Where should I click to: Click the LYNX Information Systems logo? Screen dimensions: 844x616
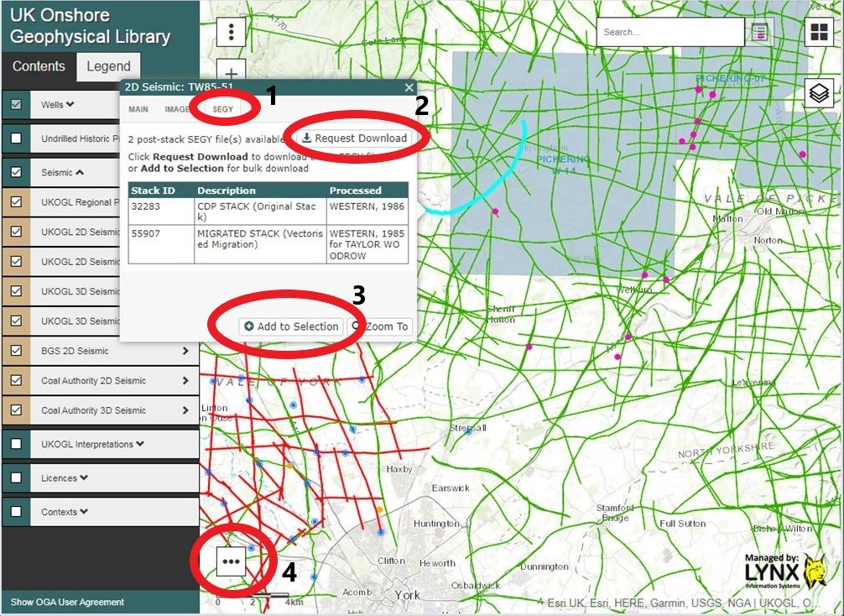(x=785, y=572)
